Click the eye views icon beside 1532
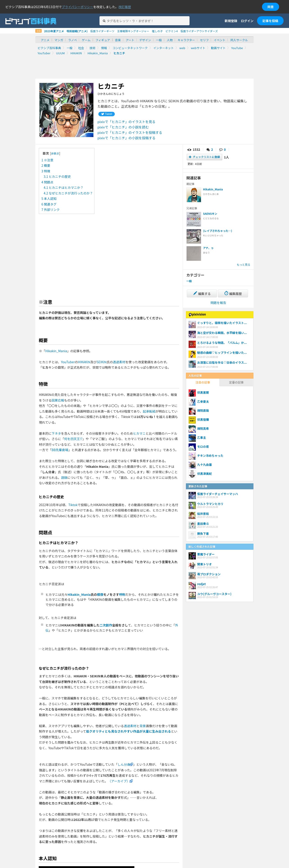The height and width of the screenshot is (868, 289). [190, 150]
